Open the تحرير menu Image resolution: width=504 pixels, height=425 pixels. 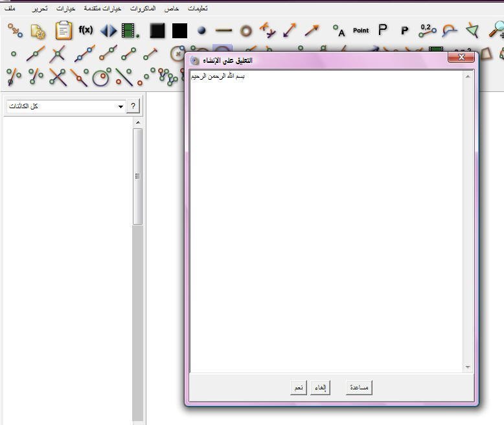(x=40, y=8)
